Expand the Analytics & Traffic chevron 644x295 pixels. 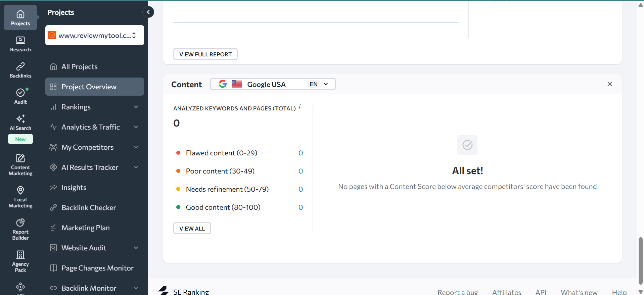[136, 127]
